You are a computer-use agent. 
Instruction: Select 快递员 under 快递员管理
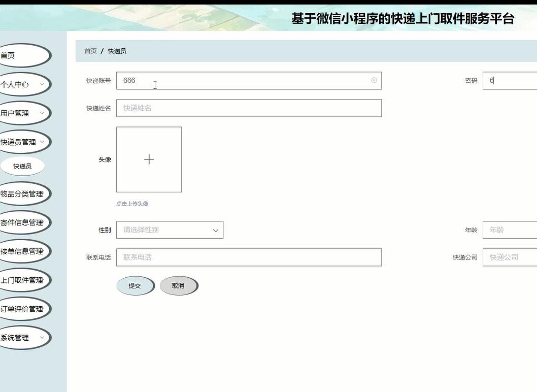click(22, 166)
